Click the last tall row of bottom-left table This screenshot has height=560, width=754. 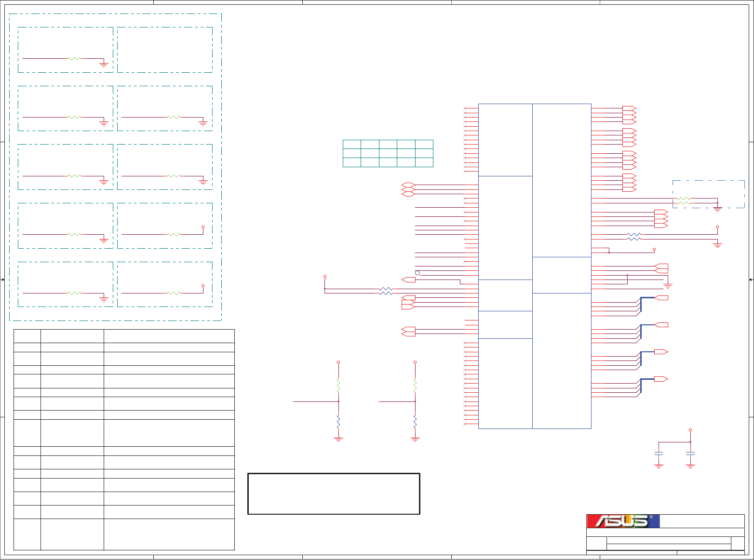click(x=124, y=534)
